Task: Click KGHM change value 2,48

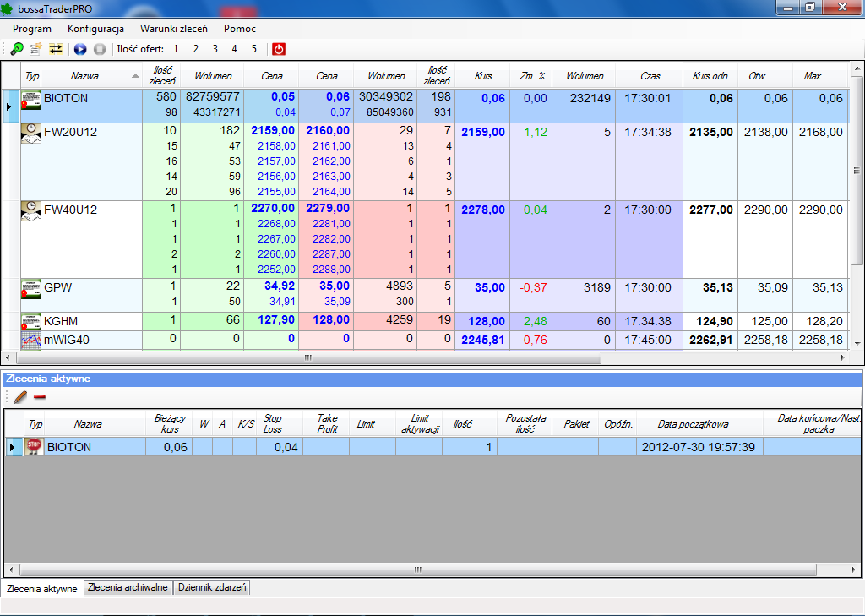Action: point(535,321)
